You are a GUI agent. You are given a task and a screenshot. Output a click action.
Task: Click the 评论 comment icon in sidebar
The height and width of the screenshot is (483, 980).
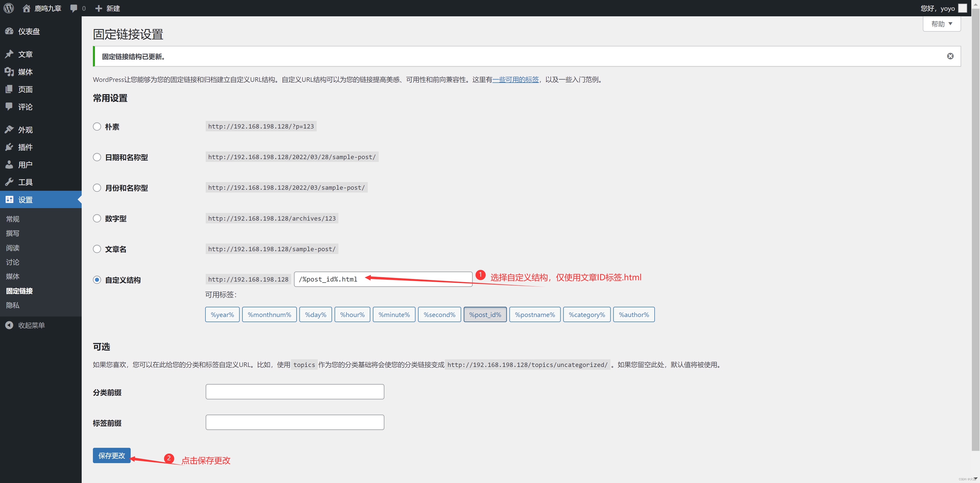point(9,107)
